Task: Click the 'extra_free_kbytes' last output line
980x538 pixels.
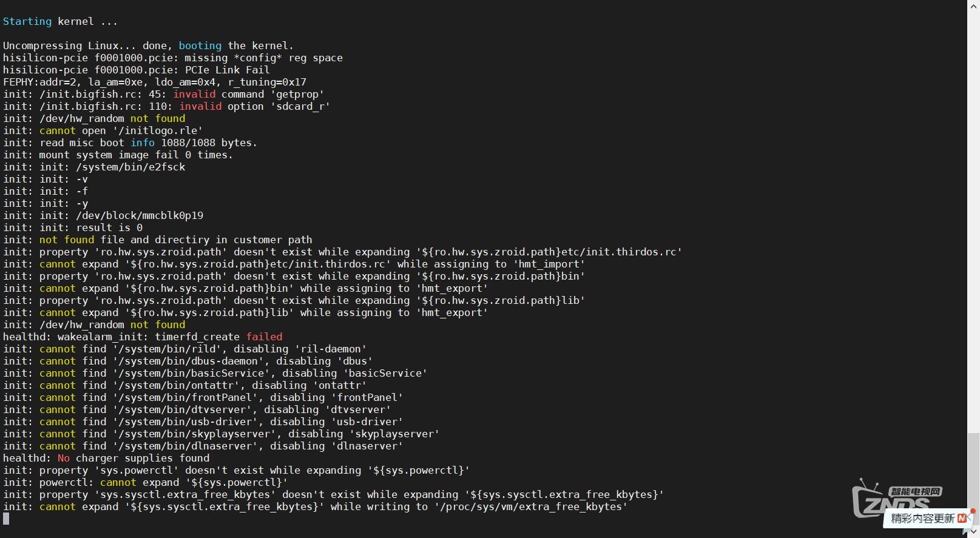Action: [315, 506]
